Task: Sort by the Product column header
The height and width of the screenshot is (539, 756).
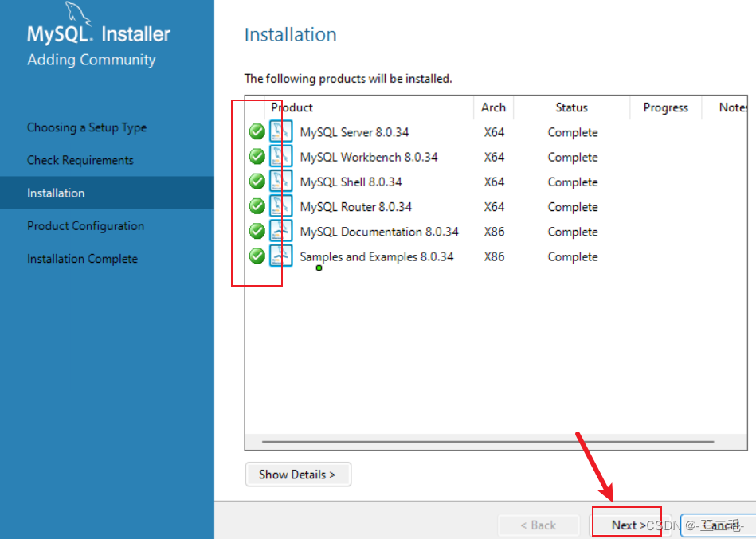Action: pos(369,107)
